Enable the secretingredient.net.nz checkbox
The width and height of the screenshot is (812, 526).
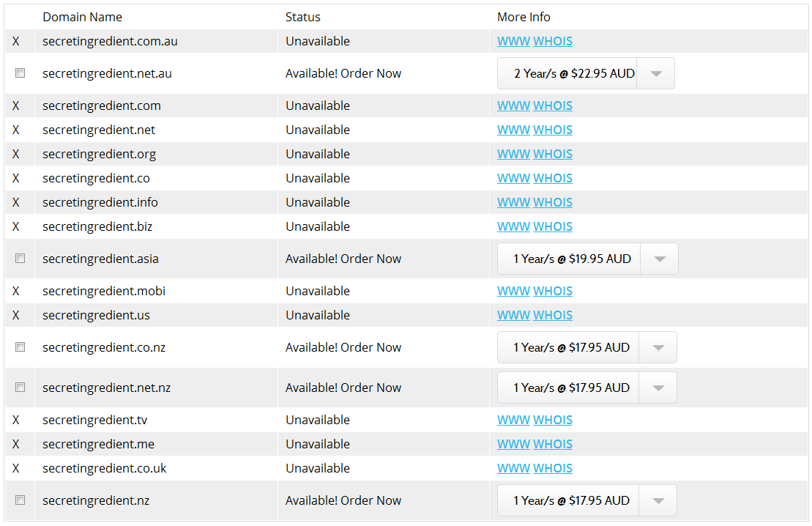21,388
